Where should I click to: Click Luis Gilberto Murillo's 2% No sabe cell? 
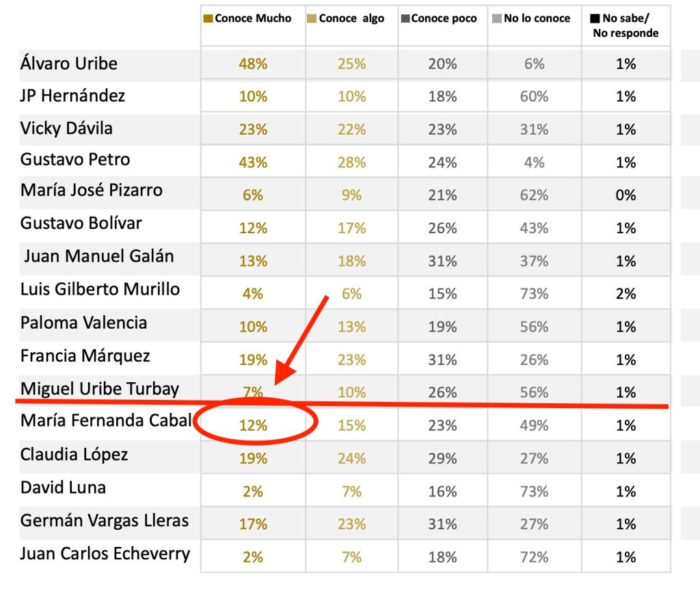(625, 294)
